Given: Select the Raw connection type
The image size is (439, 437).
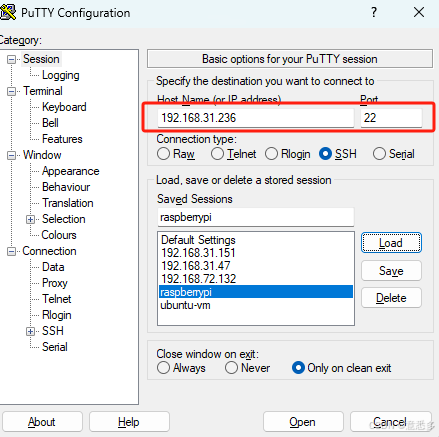Looking at the screenshot, I should 163,154.
